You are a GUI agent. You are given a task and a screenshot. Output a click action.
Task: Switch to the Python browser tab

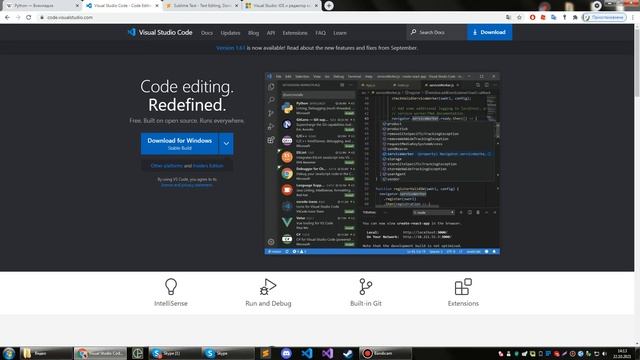coord(41,6)
